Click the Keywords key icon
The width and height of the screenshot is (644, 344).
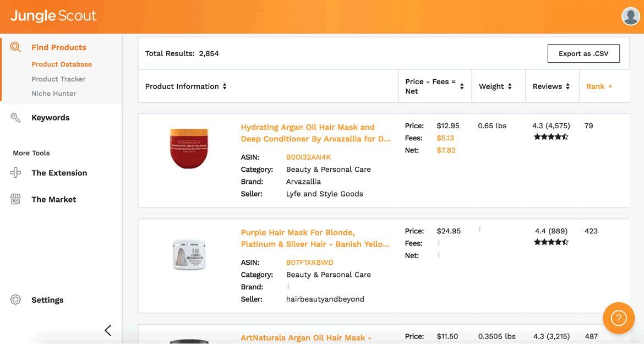coord(15,118)
